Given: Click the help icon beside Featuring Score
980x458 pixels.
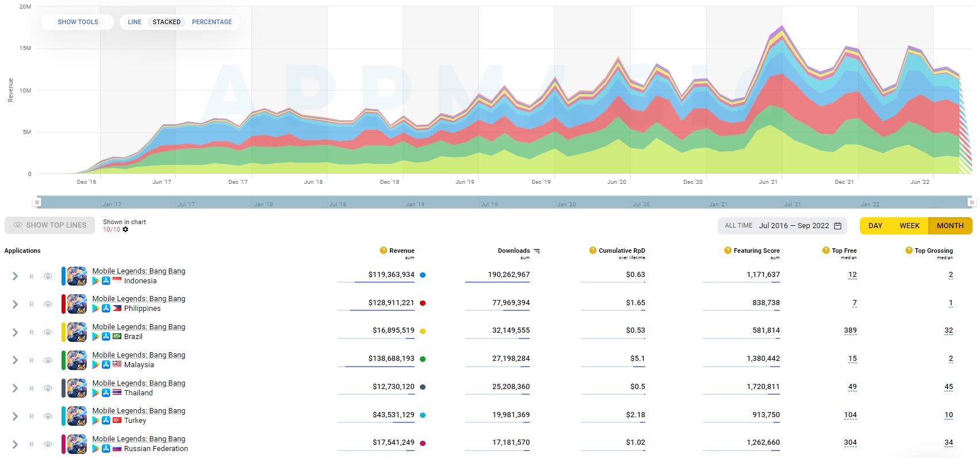Looking at the screenshot, I should coord(728,251).
